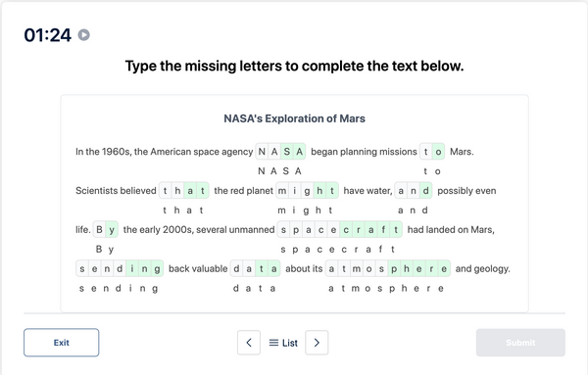Image resolution: width=588 pixels, height=375 pixels.
Task: Click the disabled Submit button
Action: click(520, 343)
